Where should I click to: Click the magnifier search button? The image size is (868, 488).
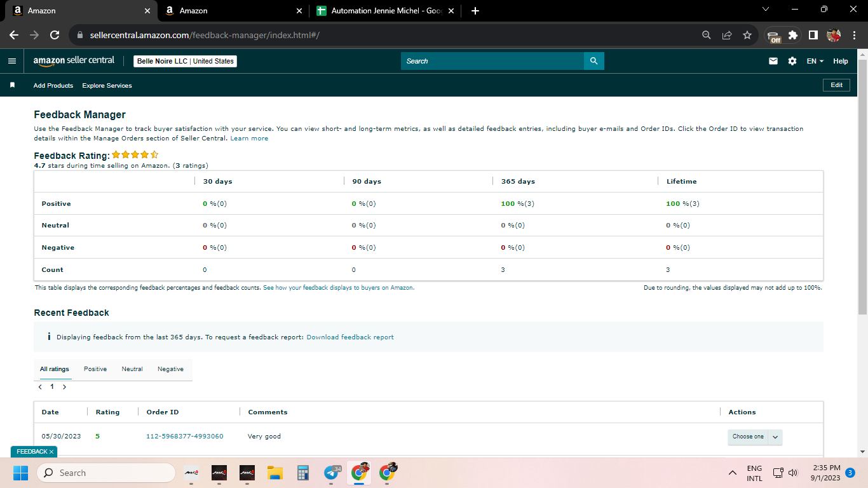click(x=594, y=61)
